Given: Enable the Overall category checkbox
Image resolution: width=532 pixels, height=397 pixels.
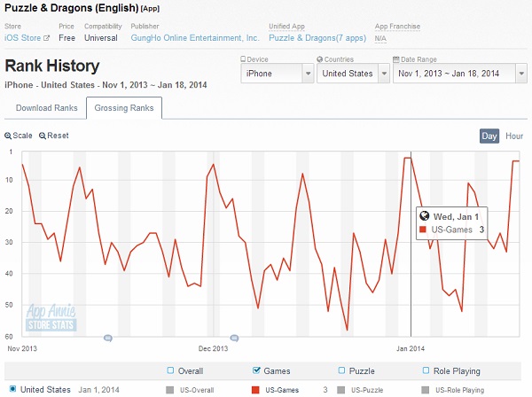Looking at the screenshot, I should 170,370.
